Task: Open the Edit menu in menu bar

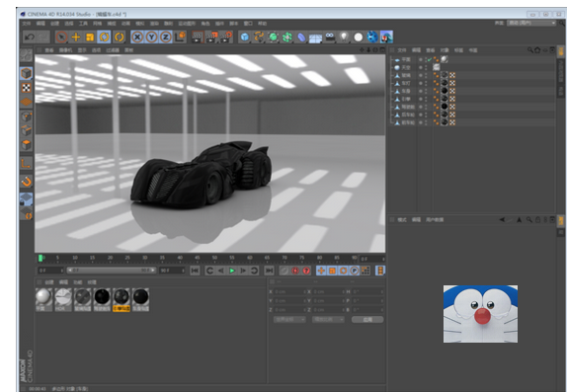Action: [x=40, y=24]
